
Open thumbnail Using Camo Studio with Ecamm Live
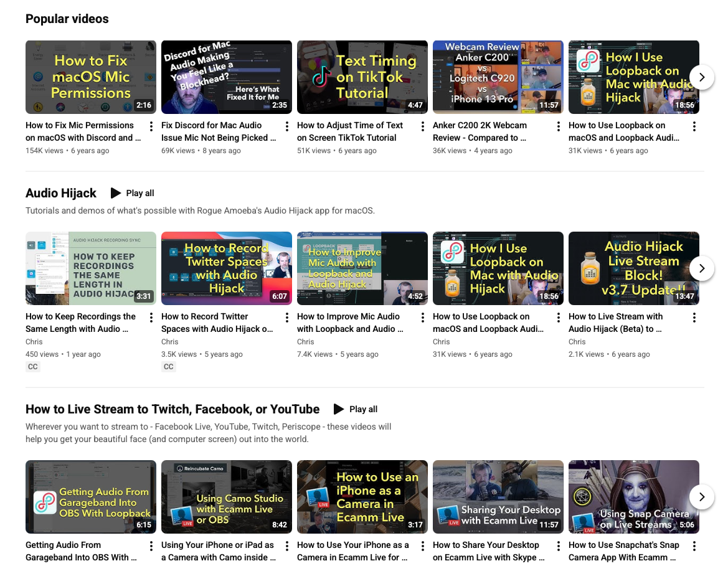coord(227,497)
